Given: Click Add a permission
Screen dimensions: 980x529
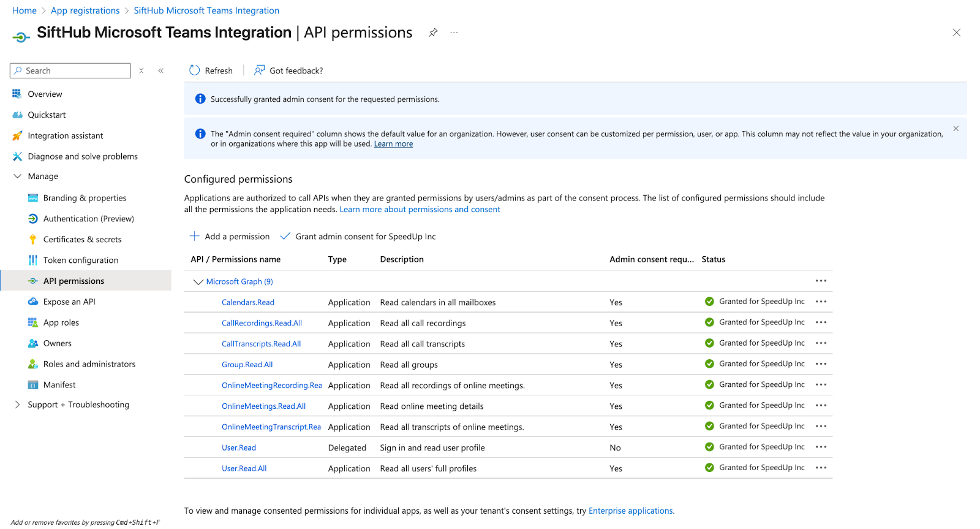Looking at the screenshot, I should click(x=230, y=237).
